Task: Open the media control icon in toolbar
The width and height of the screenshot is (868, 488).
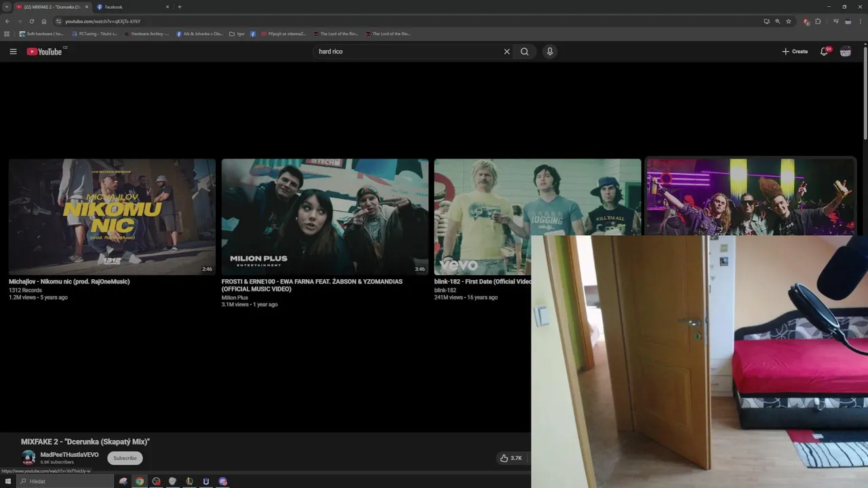Action: tap(836, 21)
